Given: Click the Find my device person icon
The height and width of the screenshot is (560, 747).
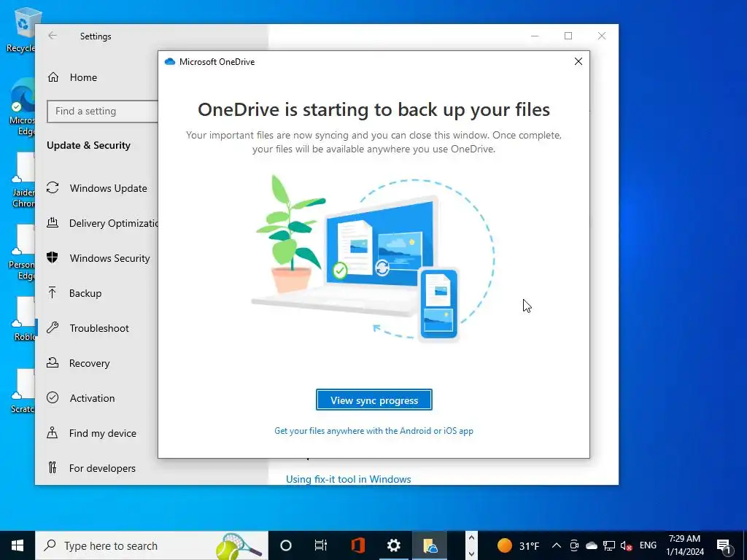Looking at the screenshot, I should 53,432.
